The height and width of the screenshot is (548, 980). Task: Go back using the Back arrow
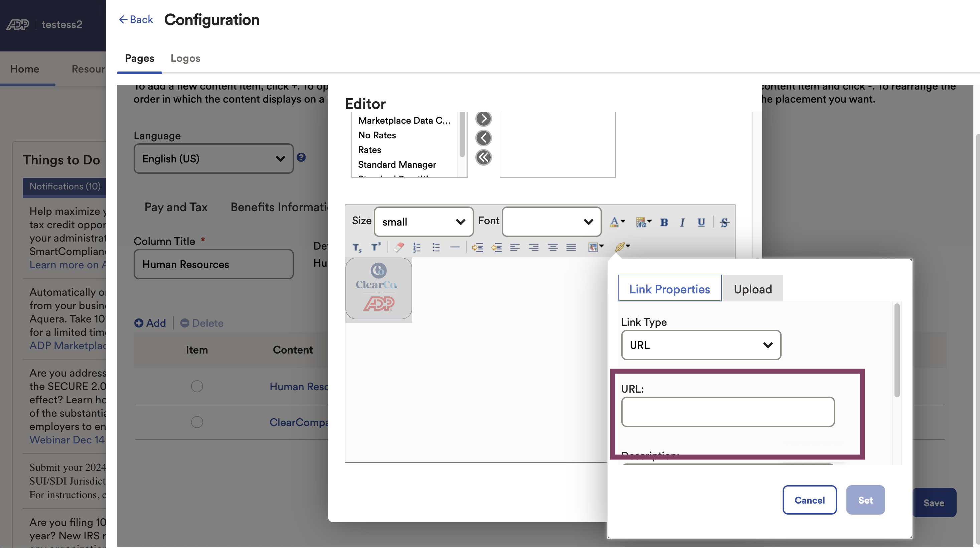point(136,19)
